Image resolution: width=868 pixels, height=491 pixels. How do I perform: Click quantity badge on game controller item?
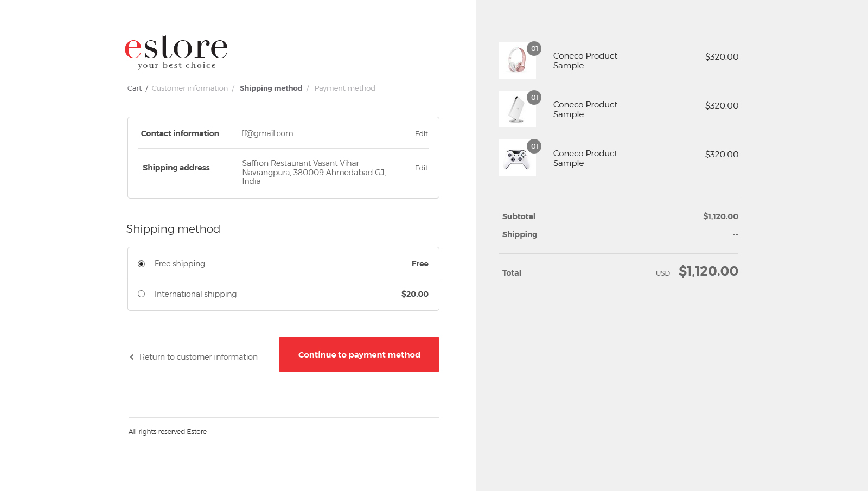pyautogui.click(x=534, y=146)
